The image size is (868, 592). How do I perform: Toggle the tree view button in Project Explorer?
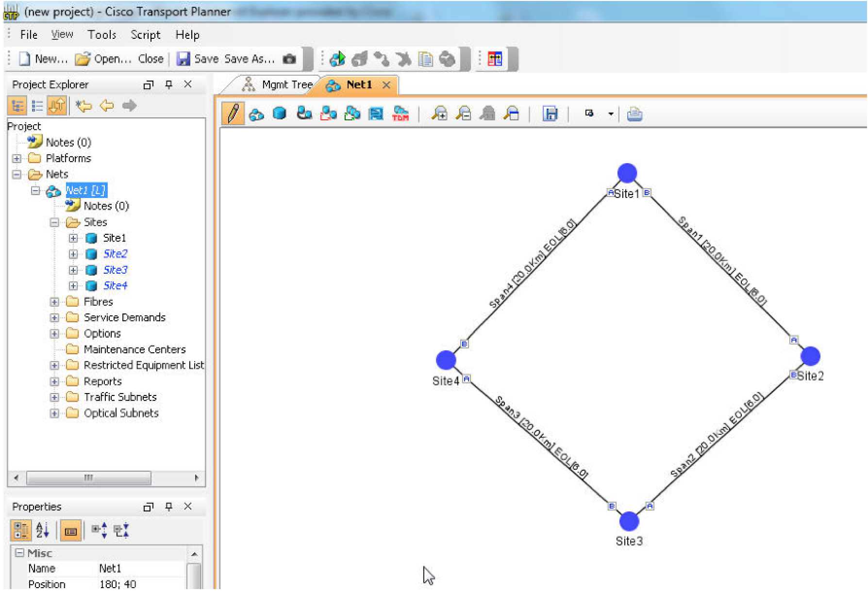pos(17,106)
